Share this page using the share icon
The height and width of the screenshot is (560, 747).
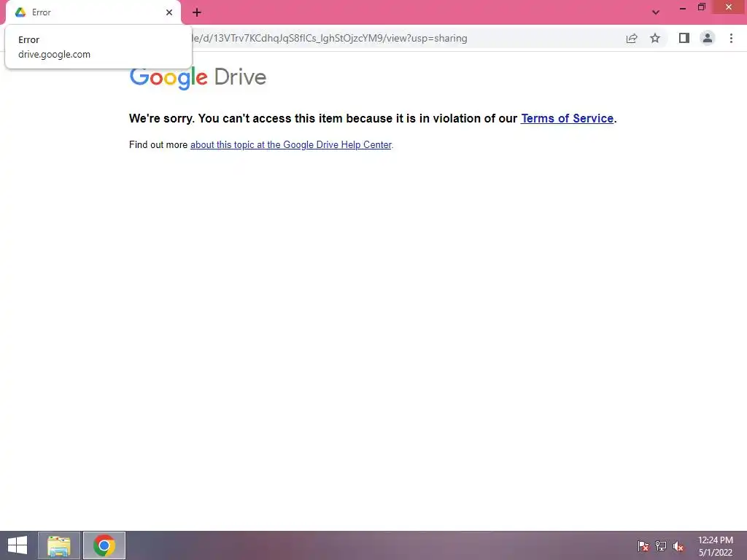point(632,38)
